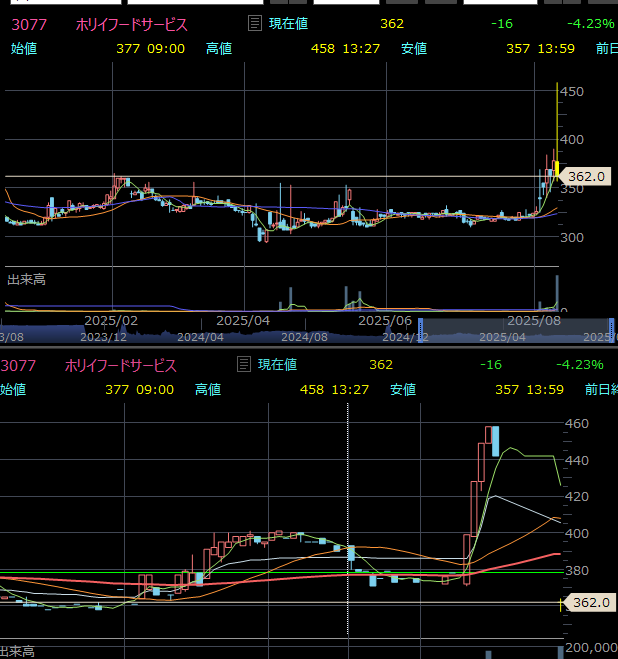Image resolution: width=618 pixels, height=659 pixels.
Task: Click the 安値 357 13:59 value in lower panel
Action: tap(529, 389)
